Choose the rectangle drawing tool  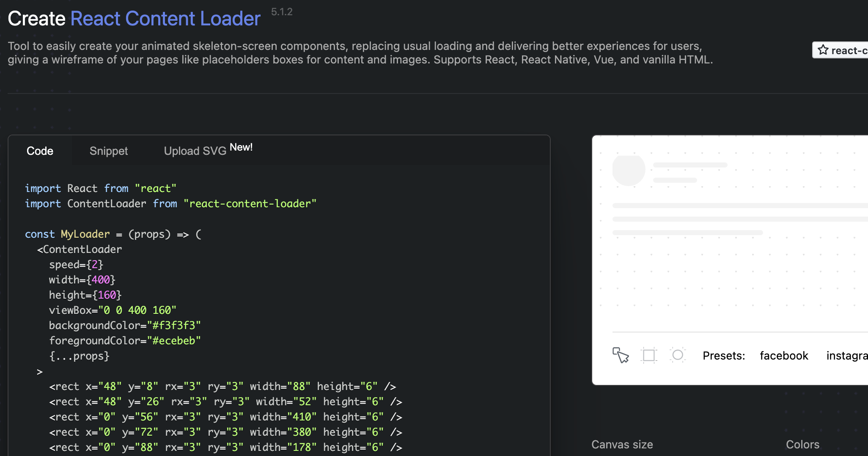[648, 355]
